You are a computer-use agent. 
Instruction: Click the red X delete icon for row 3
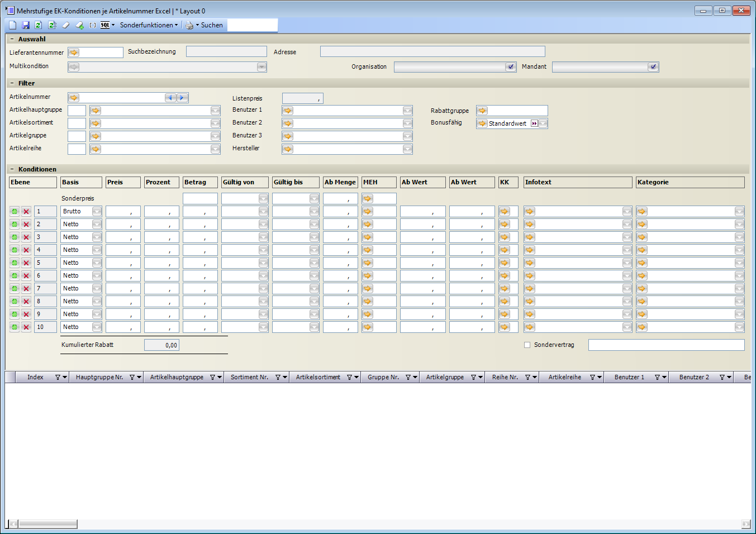click(x=26, y=237)
